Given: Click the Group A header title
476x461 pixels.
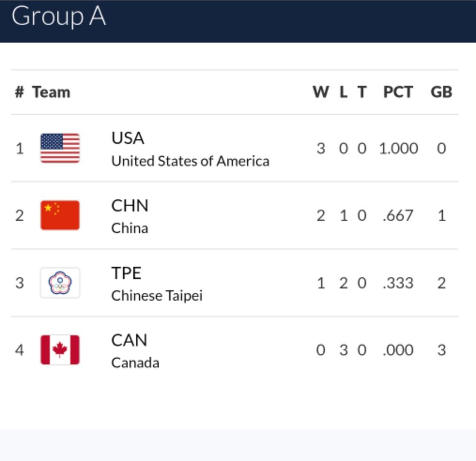Looking at the screenshot, I should [59, 17].
